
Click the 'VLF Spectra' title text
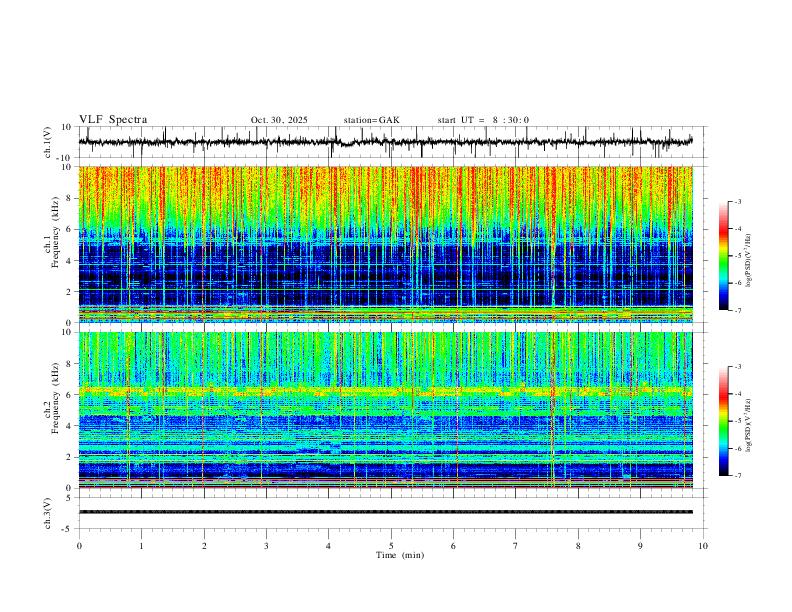click(x=113, y=120)
